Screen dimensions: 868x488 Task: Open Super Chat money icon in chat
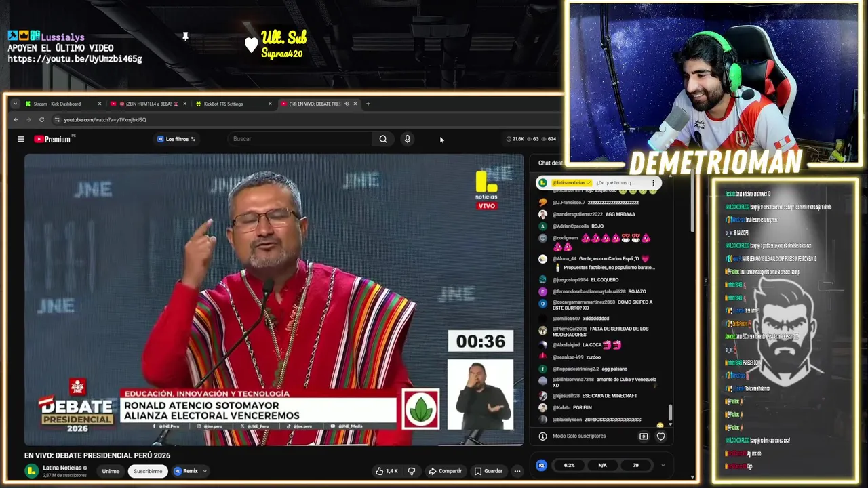(x=644, y=436)
